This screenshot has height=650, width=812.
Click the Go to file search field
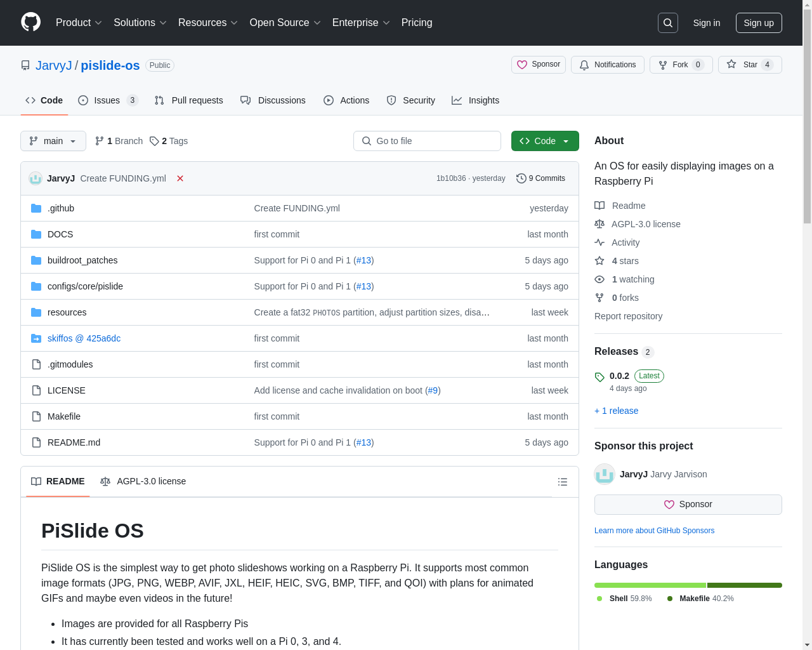[x=427, y=141]
